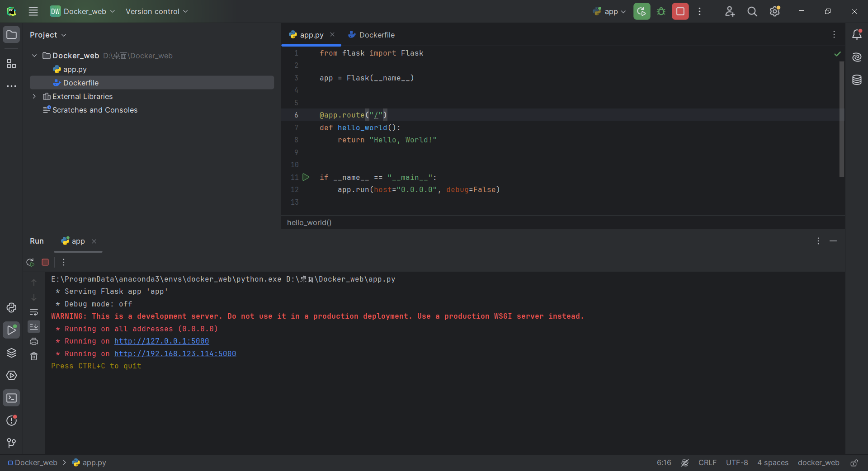Switch to the Dockerfile editor tab

pos(371,35)
